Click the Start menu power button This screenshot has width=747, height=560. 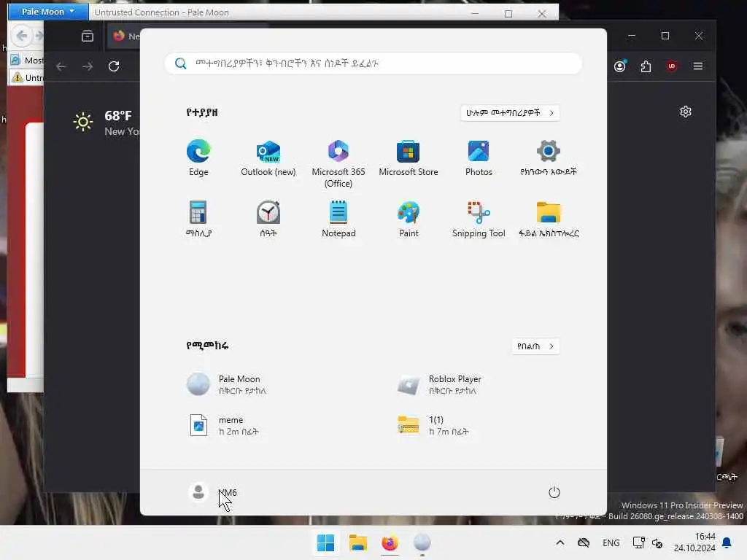coord(554,492)
